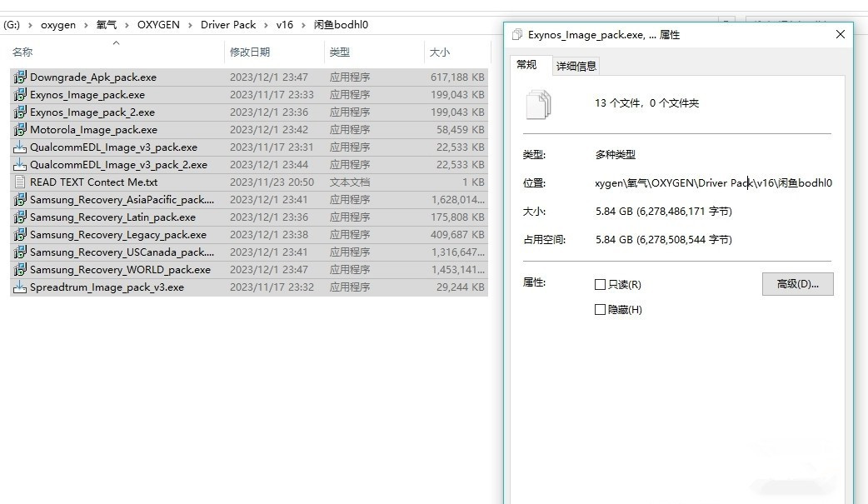This screenshot has width=868, height=504.
Task: Click the 5.84 GB (6,278,508,544 字节) disk usage value
Action: 664,240
